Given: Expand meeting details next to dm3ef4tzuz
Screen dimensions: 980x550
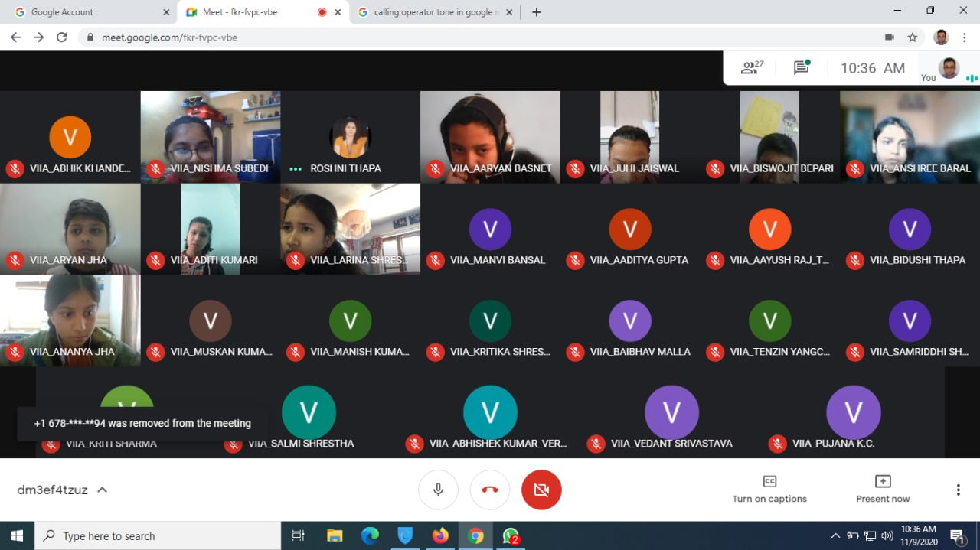Looking at the screenshot, I should (102, 490).
